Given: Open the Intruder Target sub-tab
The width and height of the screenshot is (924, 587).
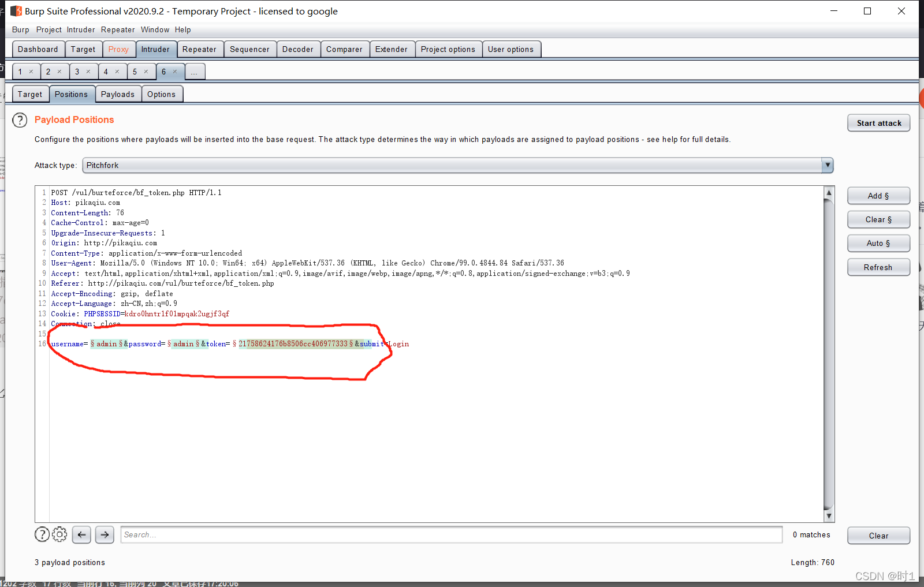Looking at the screenshot, I should click(x=30, y=94).
